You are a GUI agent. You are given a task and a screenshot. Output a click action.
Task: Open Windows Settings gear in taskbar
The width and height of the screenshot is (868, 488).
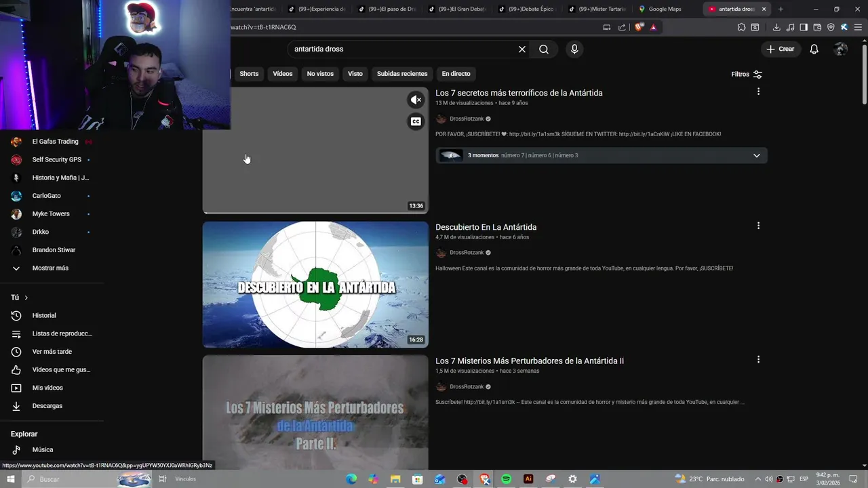point(572,479)
